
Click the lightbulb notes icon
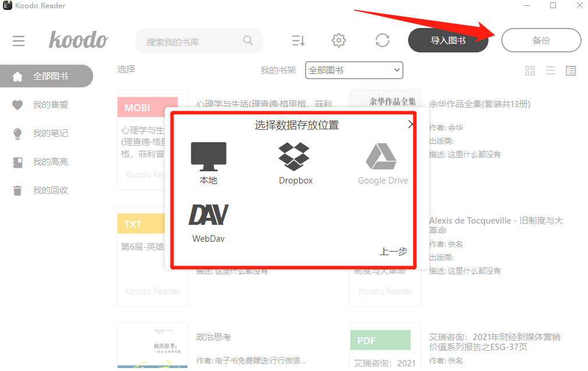click(17, 133)
